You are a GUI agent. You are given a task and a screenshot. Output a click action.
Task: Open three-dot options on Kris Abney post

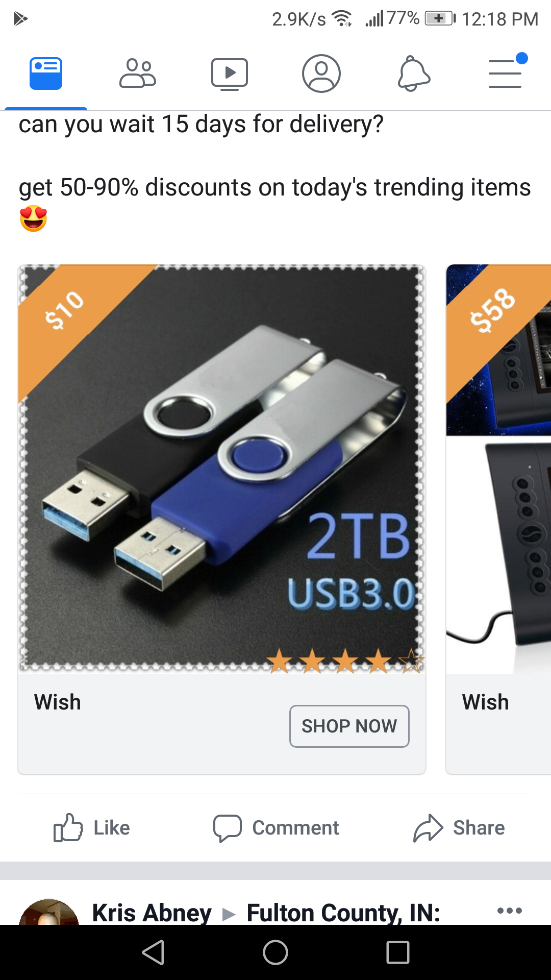pos(510,911)
